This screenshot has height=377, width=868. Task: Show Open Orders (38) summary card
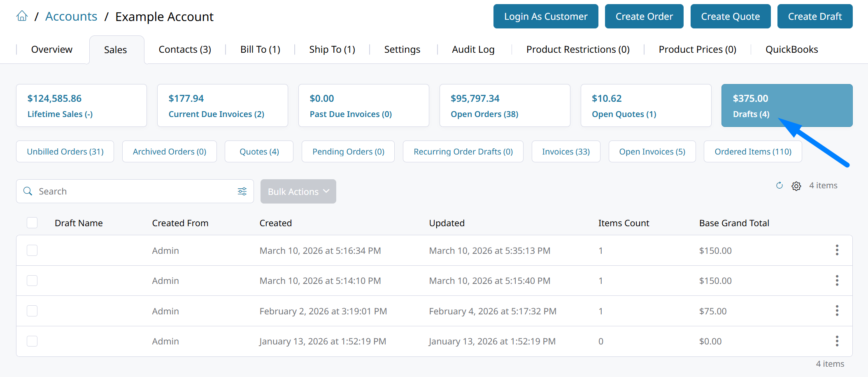(x=505, y=105)
